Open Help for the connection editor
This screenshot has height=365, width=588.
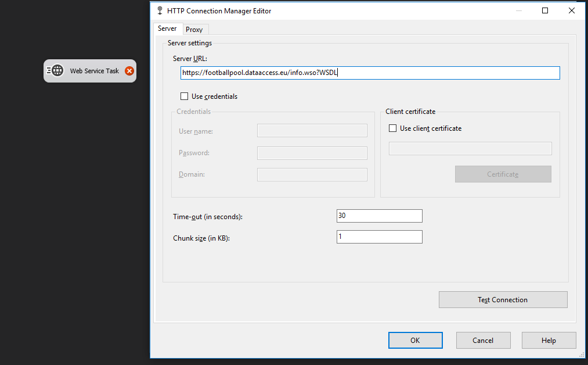click(549, 341)
